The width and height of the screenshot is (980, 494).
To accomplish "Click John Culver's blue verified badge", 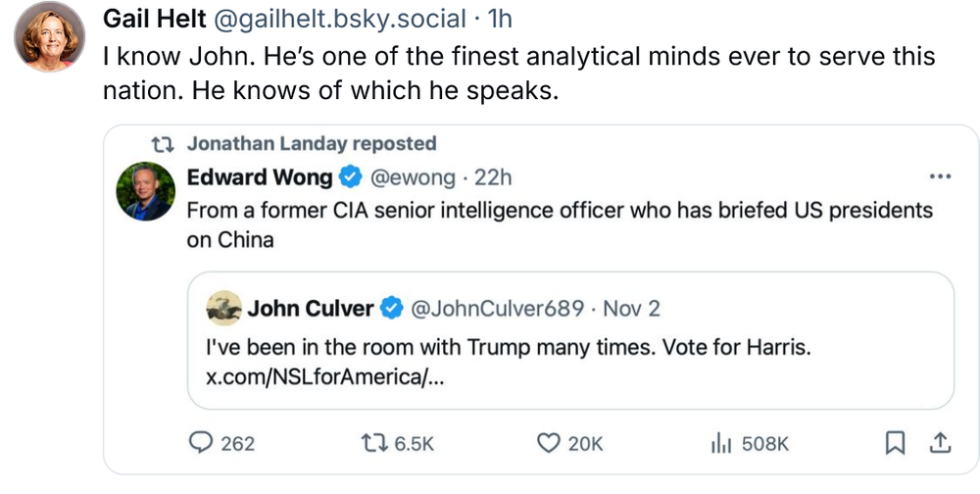I will coord(390,309).
